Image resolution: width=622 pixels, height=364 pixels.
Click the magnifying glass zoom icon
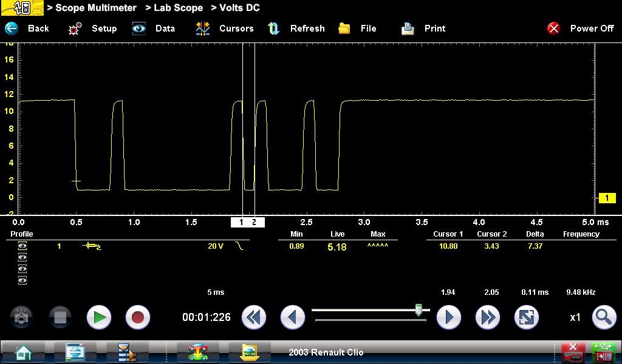pos(603,317)
